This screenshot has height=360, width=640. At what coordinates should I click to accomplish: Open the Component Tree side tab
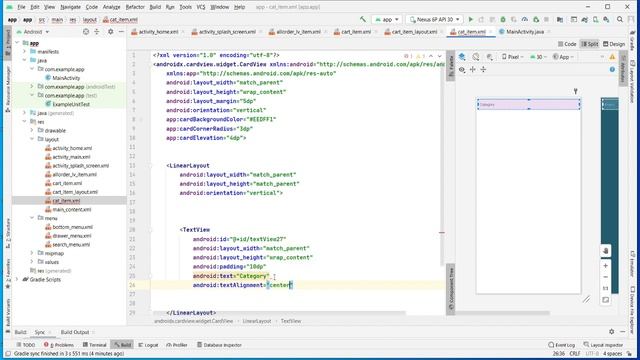[451, 289]
